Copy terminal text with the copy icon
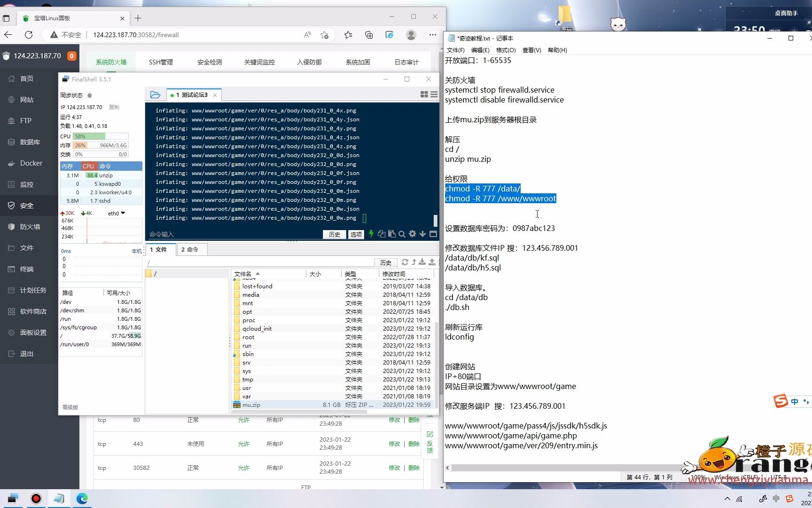 (x=382, y=234)
